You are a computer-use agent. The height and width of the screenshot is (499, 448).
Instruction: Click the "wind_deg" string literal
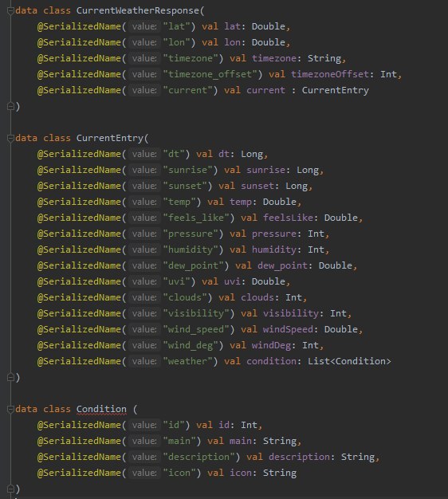(191, 345)
